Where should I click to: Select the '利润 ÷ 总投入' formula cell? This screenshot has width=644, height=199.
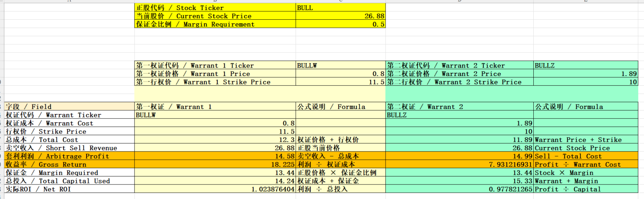point(341,189)
